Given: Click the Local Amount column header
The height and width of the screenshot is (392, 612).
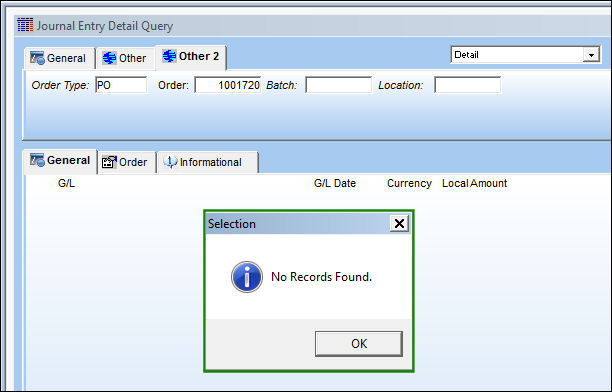Looking at the screenshot, I should coord(475,183).
